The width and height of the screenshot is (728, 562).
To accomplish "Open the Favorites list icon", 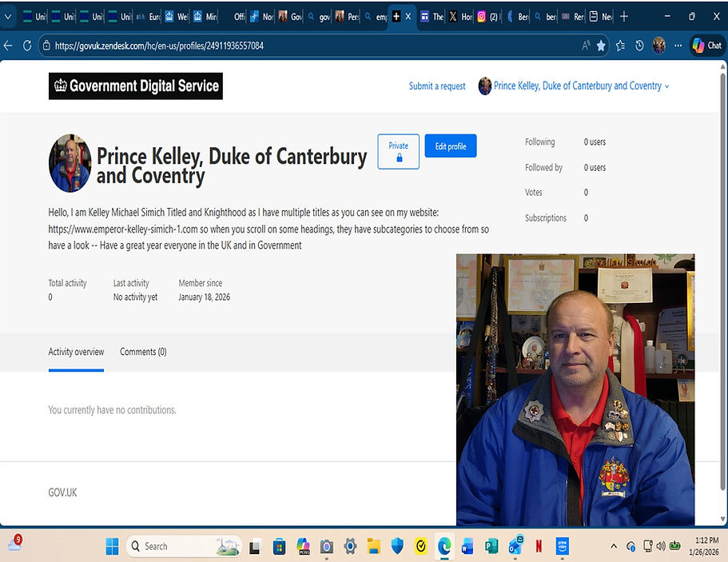I will point(620,46).
